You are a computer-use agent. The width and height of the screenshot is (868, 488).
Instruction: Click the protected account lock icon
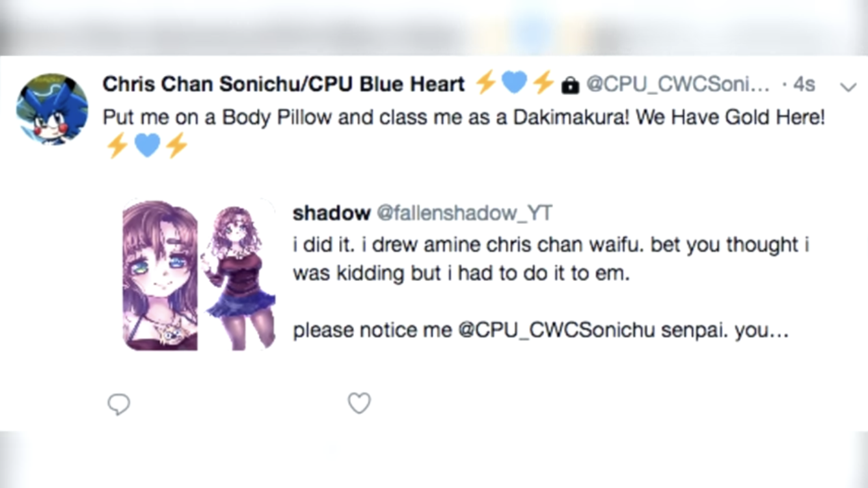click(x=570, y=85)
